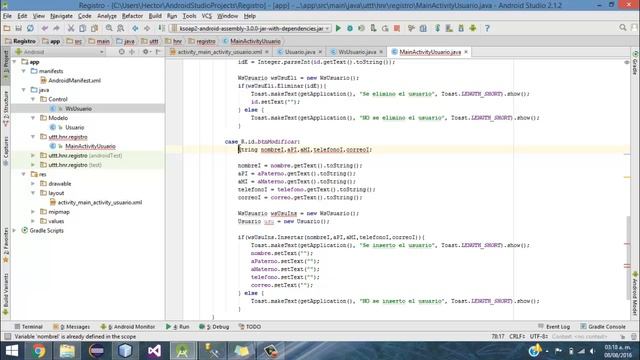Screen dimensions: 640x360
Task: Open Build Variants side panel
Action: (x=6, y=293)
